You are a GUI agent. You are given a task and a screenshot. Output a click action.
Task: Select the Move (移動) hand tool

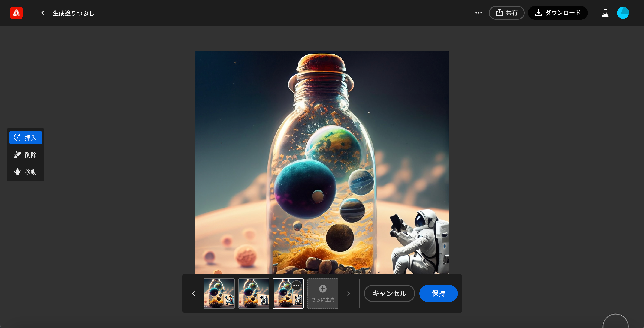(26, 172)
